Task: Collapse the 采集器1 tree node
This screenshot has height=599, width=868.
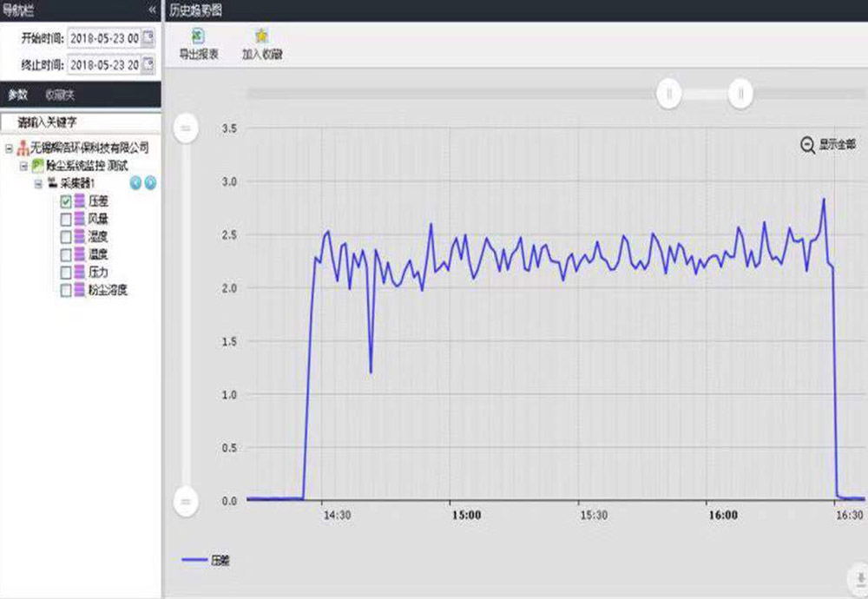Action: pos(37,183)
